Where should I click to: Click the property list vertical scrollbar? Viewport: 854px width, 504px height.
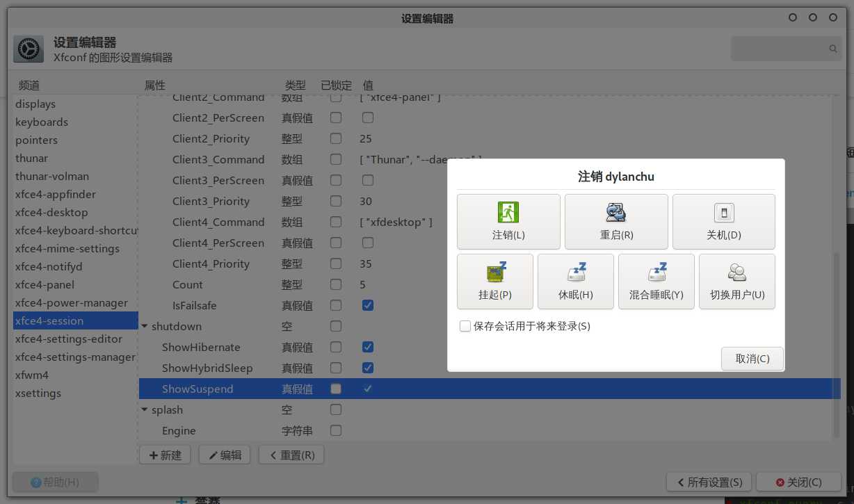click(836, 344)
